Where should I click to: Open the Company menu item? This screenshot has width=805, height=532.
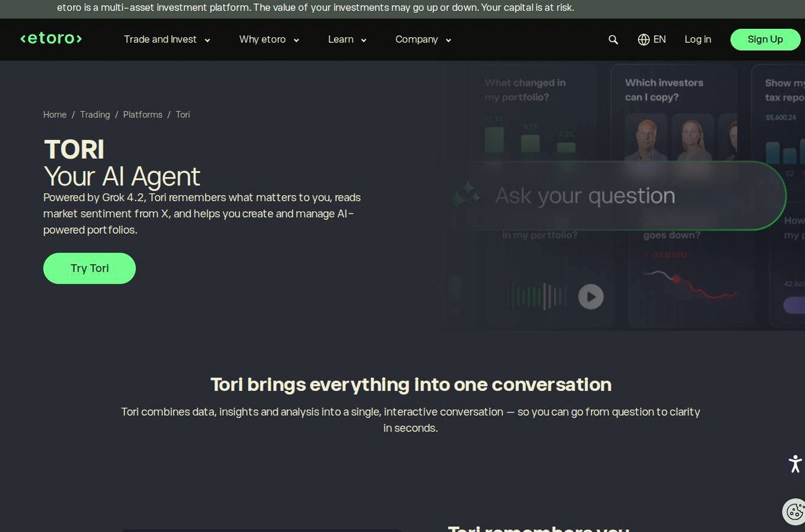click(x=417, y=40)
